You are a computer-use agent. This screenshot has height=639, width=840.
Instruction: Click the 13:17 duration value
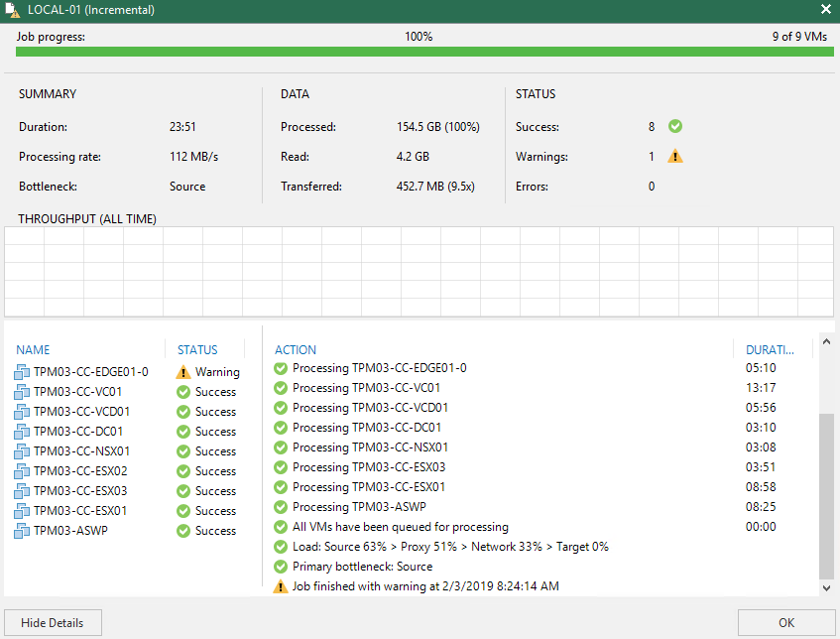[761, 388]
